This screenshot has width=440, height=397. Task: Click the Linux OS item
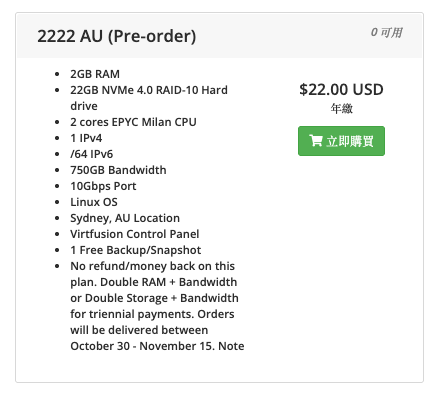tap(94, 202)
